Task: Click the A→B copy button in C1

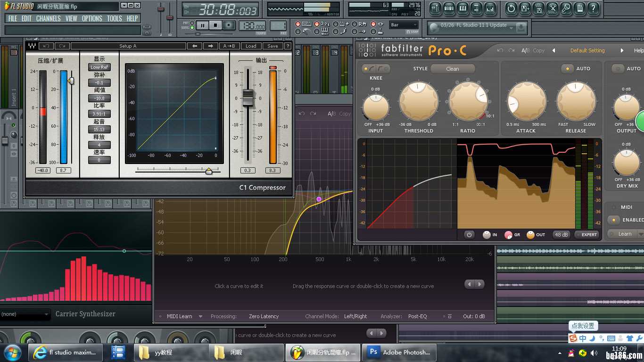Action: click(231, 46)
